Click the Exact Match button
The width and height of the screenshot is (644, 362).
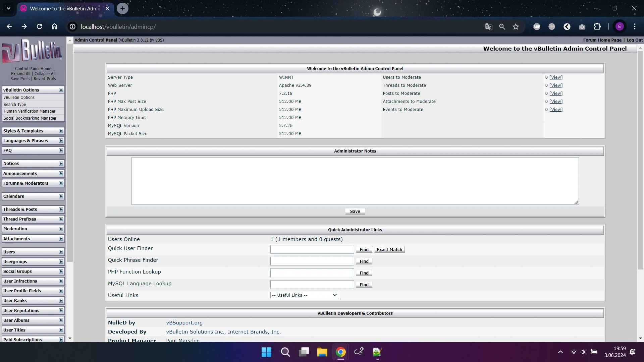coord(389,250)
